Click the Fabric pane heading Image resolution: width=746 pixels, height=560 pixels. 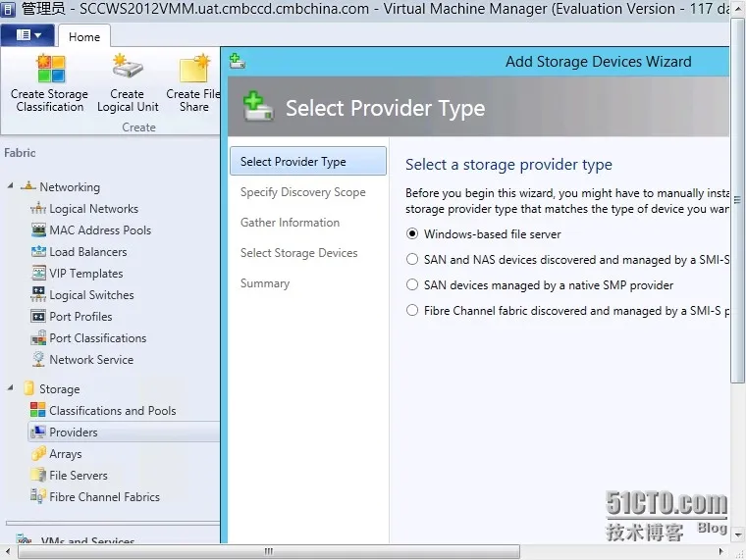20,153
